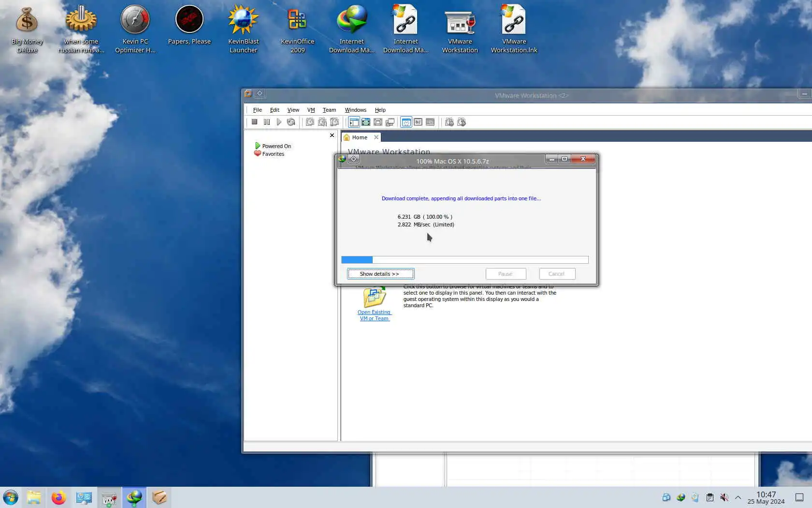Click the Take Snapshot icon in VMware toolbar
Viewport: 812px width, 508px height.
[x=310, y=122]
